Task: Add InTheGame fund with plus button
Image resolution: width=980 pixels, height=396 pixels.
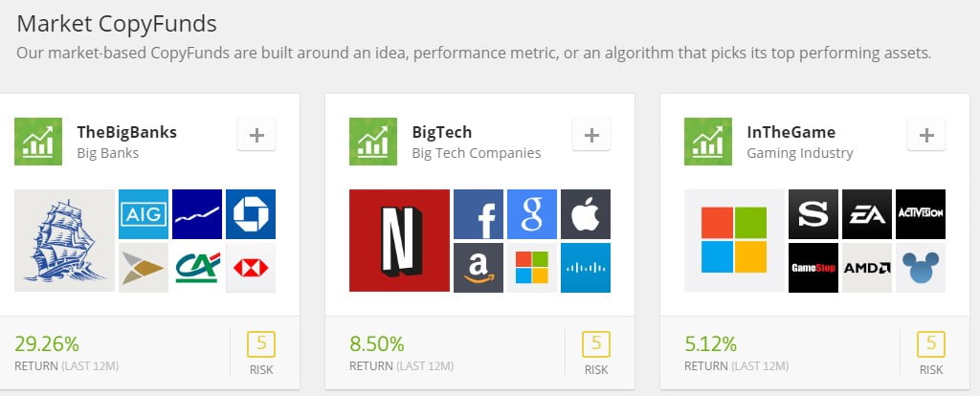Action: (x=926, y=135)
